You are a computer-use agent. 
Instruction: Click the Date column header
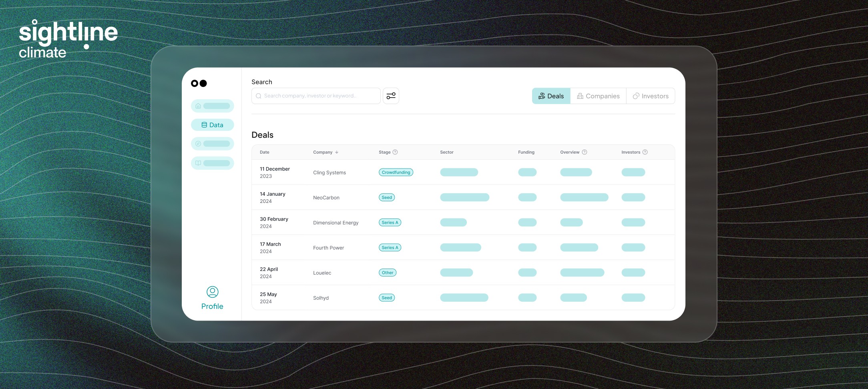(265, 152)
